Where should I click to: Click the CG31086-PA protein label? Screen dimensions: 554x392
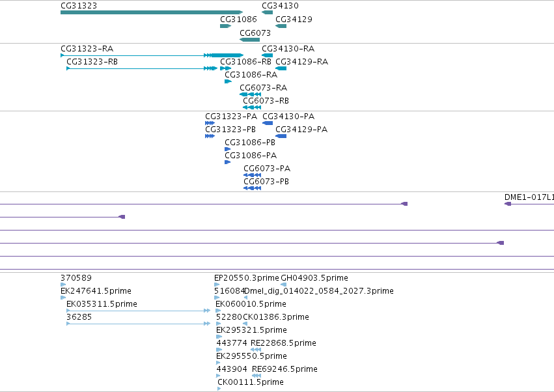click(x=251, y=156)
